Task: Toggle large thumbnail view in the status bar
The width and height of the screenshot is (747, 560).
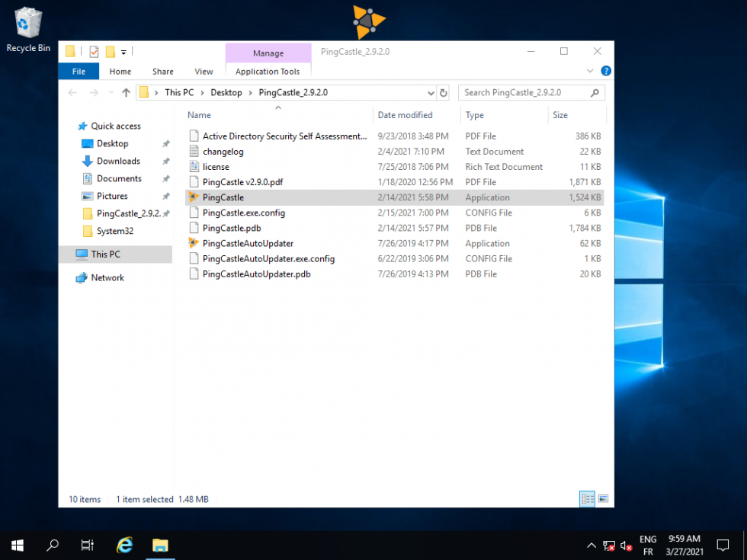Action: point(603,499)
